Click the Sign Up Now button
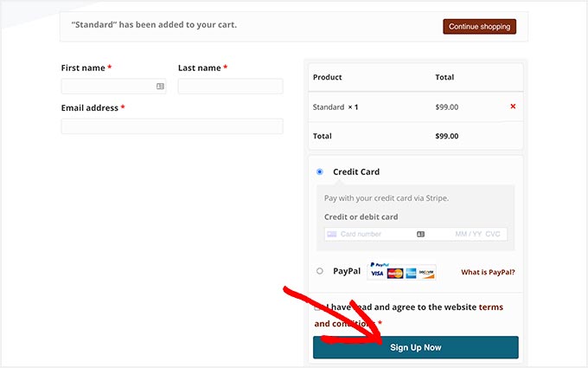 coord(415,347)
